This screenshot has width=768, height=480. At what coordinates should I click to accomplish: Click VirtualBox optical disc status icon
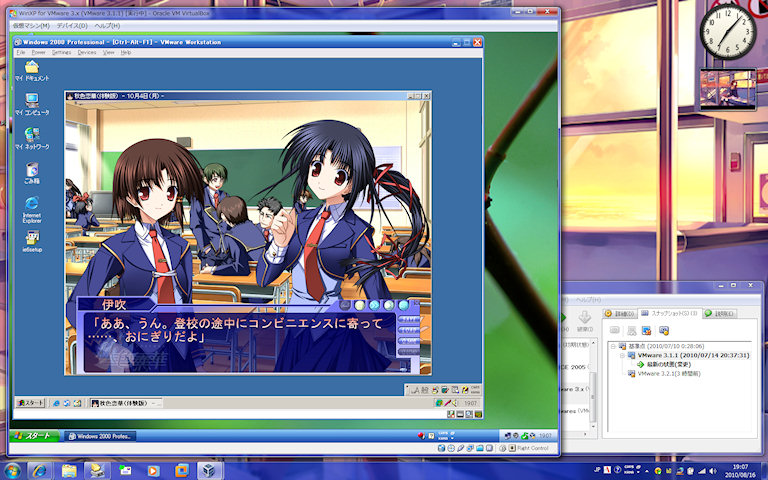pyautogui.click(x=451, y=448)
